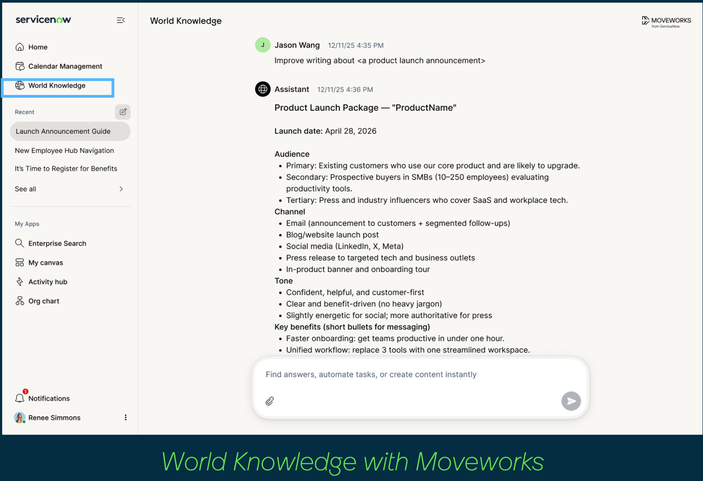Screen dimensions: 703x481
Task: Click the Unified workflow bullet
Action: tap(408, 351)
